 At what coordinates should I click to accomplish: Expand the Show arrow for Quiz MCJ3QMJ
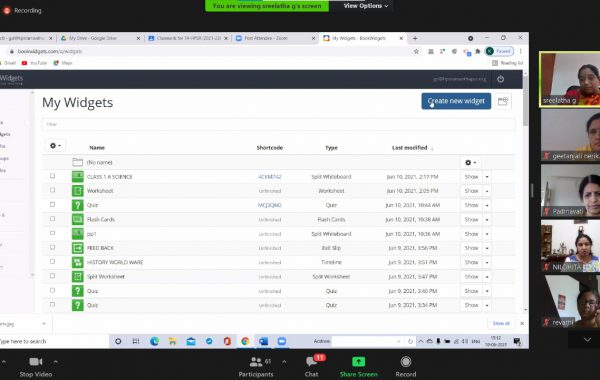coord(487,205)
